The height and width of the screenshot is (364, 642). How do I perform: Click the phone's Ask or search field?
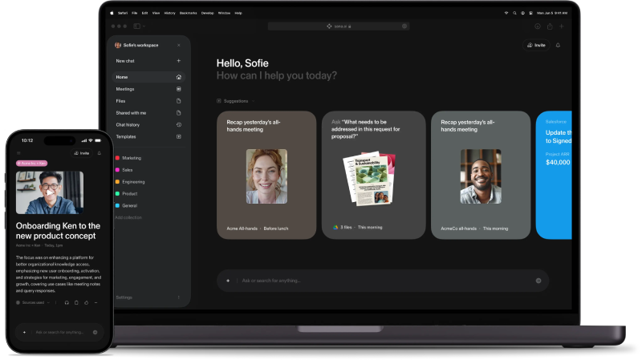[59, 332]
